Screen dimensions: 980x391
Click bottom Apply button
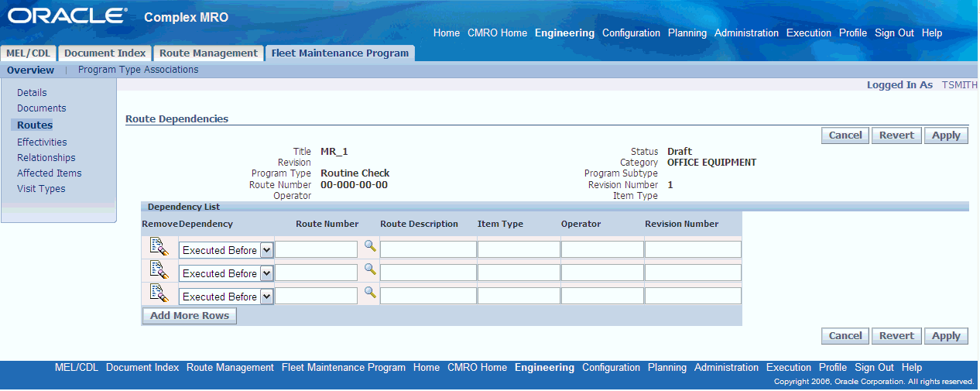tap(946, 336)
